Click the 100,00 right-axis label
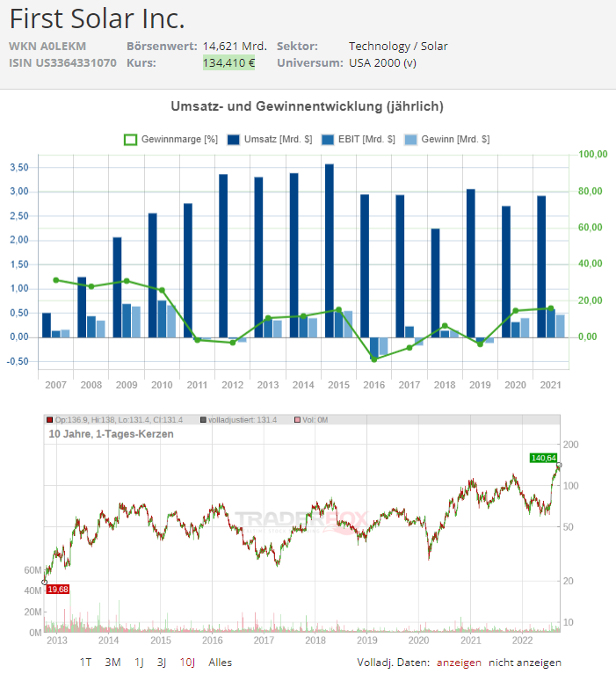Viewport: 616px width, 681px height. click(x=593, y=154)
